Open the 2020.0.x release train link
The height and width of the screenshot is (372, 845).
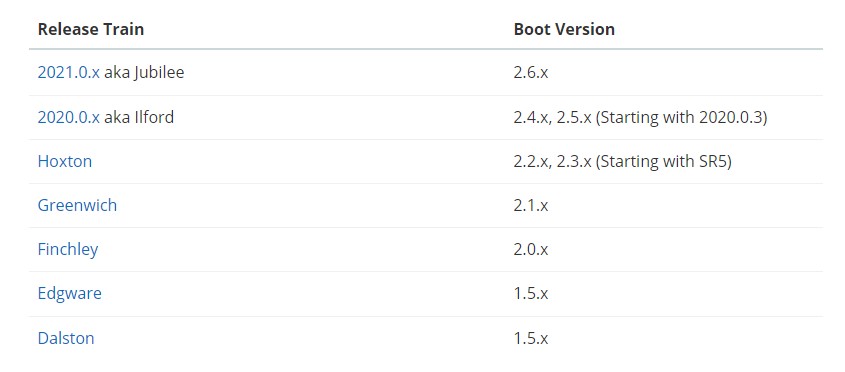(68, 117)
